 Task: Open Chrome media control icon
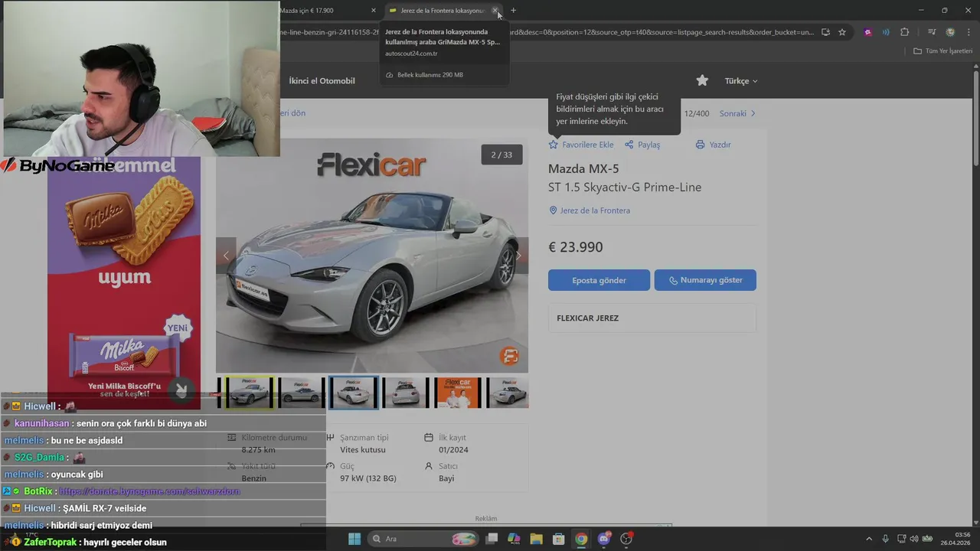[x=932, y=32]
